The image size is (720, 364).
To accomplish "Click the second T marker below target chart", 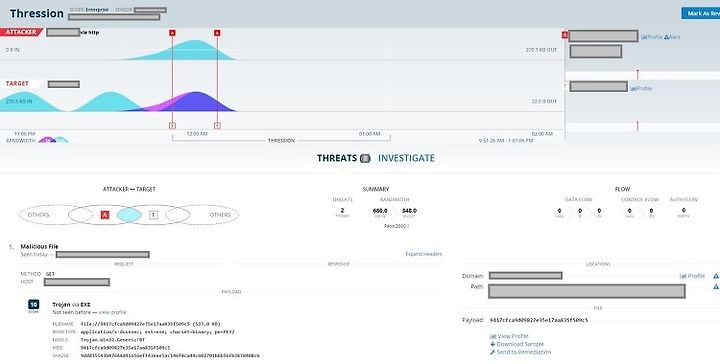I will 217,126.
